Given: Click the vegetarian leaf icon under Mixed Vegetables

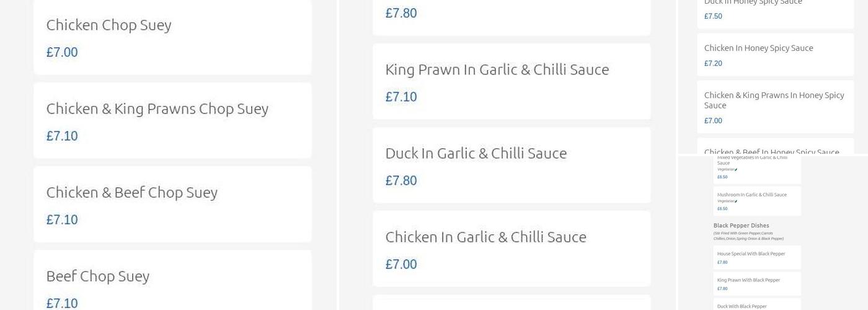Looking at the screenshot, I should tap(736, 169).
